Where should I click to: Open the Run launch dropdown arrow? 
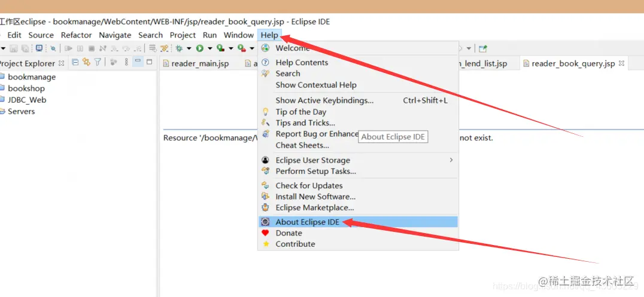click(210, 48)
